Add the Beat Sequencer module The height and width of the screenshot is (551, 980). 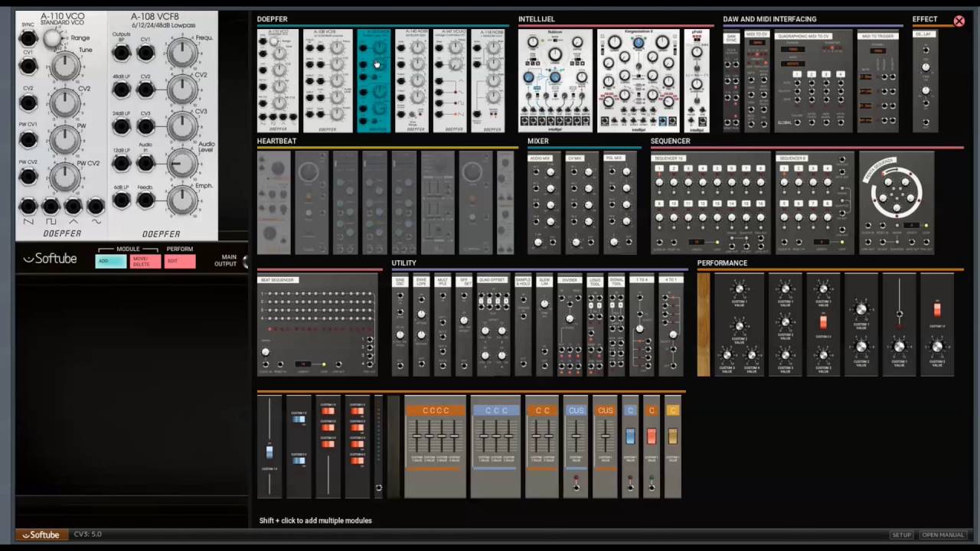pyautogui.click(x=317, y=324)
